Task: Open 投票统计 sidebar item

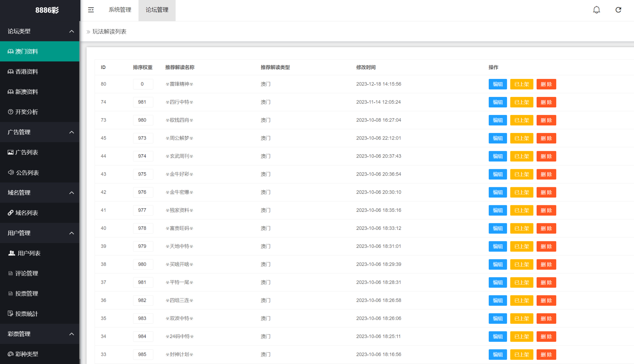Action: [x=26, y=314]
